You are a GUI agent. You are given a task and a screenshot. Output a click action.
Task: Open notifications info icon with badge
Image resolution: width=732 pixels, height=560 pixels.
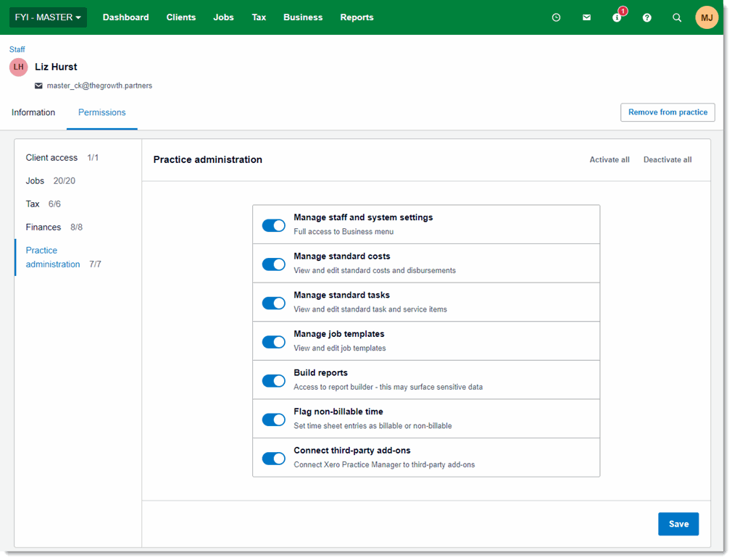tap(617, 17)
